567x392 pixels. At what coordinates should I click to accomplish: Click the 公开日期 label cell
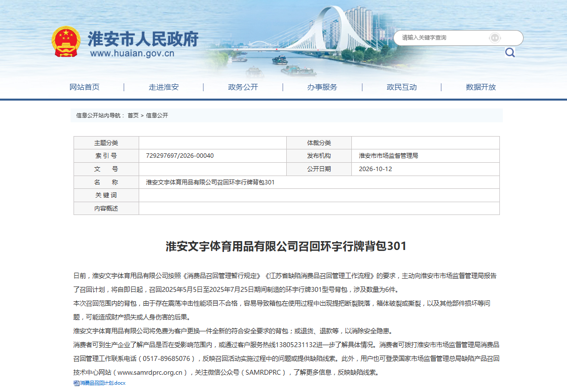point(319,169)
